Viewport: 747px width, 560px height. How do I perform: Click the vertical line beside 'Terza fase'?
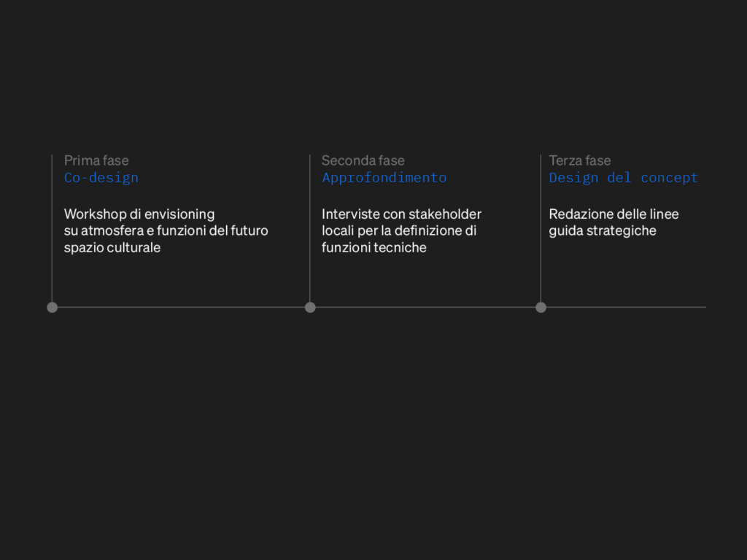(x=541, y=219)
